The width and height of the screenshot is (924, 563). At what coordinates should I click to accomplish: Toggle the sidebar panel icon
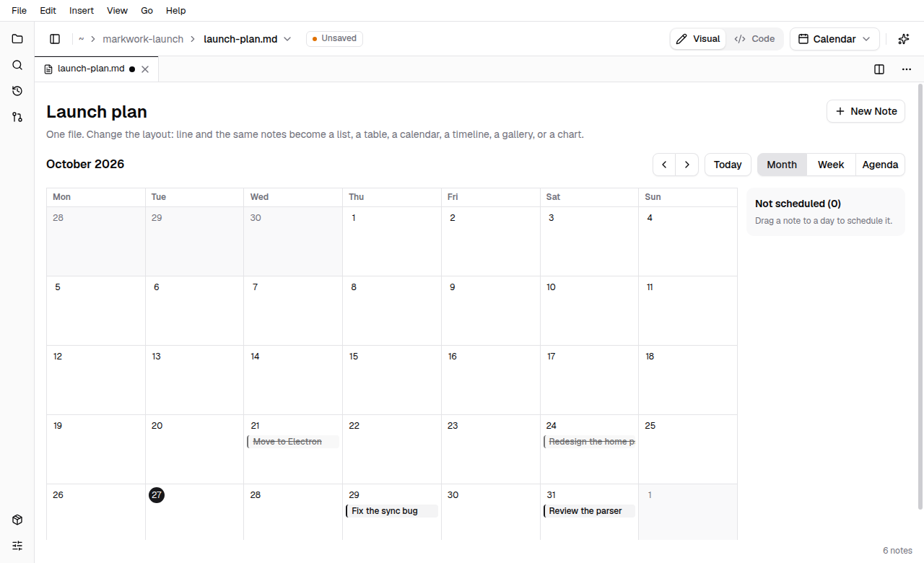[55, 39]
